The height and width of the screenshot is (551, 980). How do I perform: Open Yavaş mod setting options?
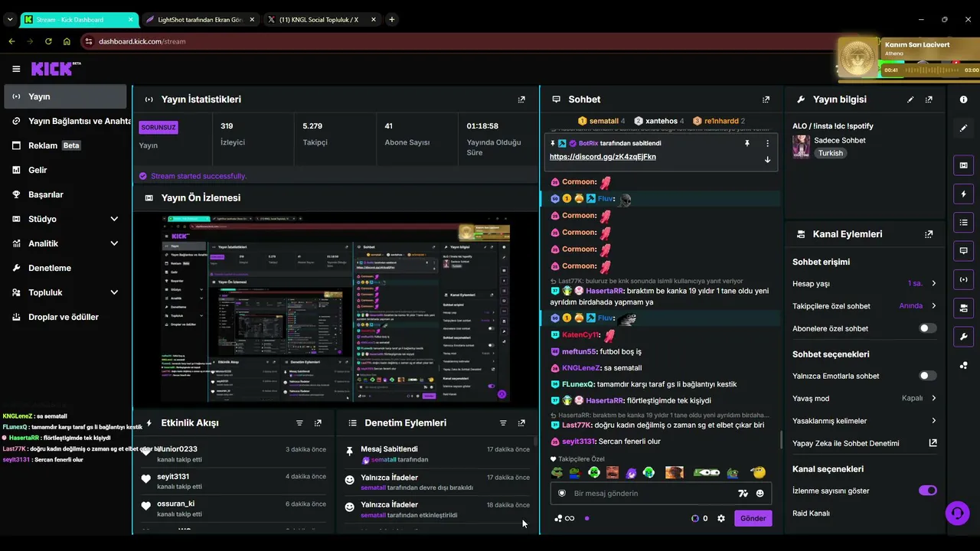(864, 398)
